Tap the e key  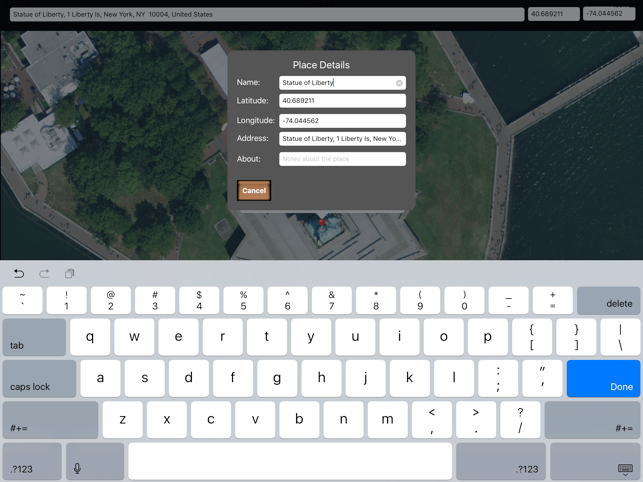pos(178,337)
